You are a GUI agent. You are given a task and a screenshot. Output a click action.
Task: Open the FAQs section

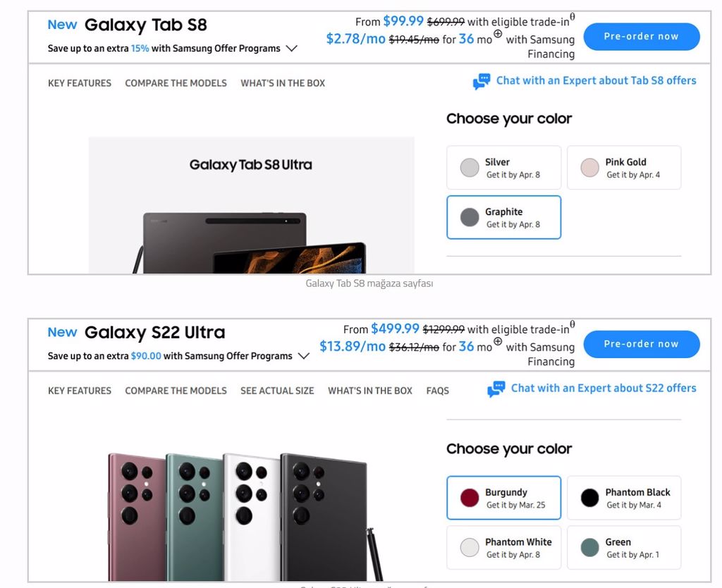pos(437,391)
